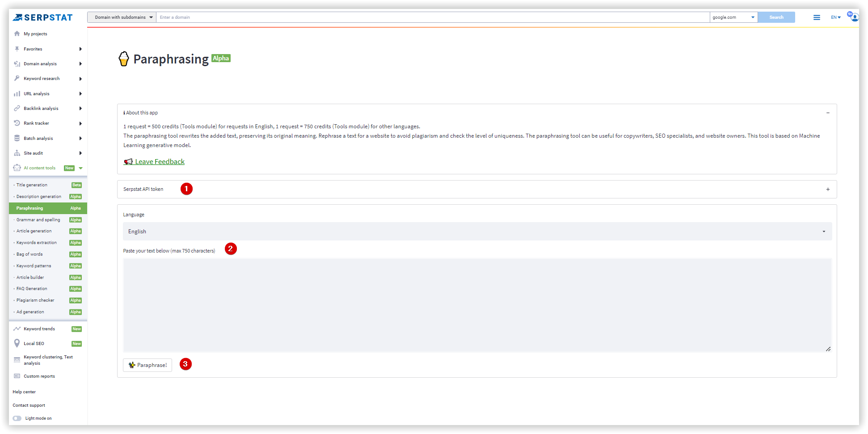Expand the Rank tracker submenu arrow

[80, 123]
